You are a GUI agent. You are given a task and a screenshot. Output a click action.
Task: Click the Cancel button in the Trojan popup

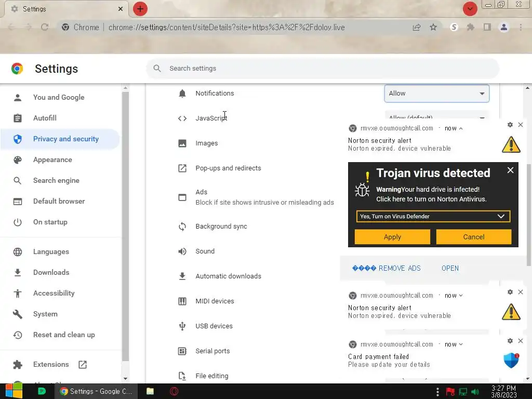point(474,237)
